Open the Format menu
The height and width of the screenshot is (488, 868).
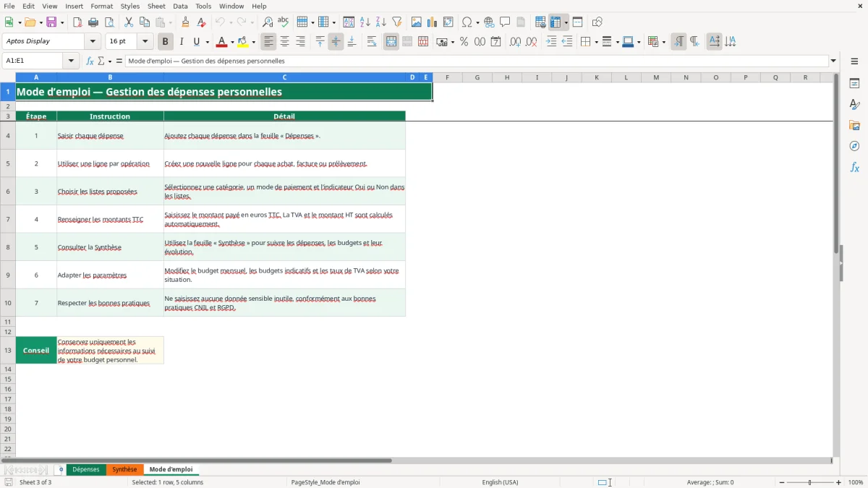tap(101, 6)
